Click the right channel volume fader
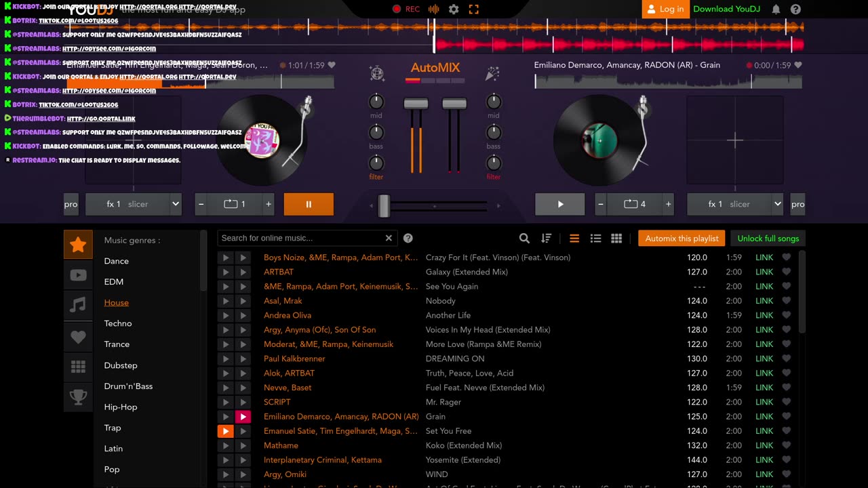The image size is (868, 488). [x=454, y=104]
